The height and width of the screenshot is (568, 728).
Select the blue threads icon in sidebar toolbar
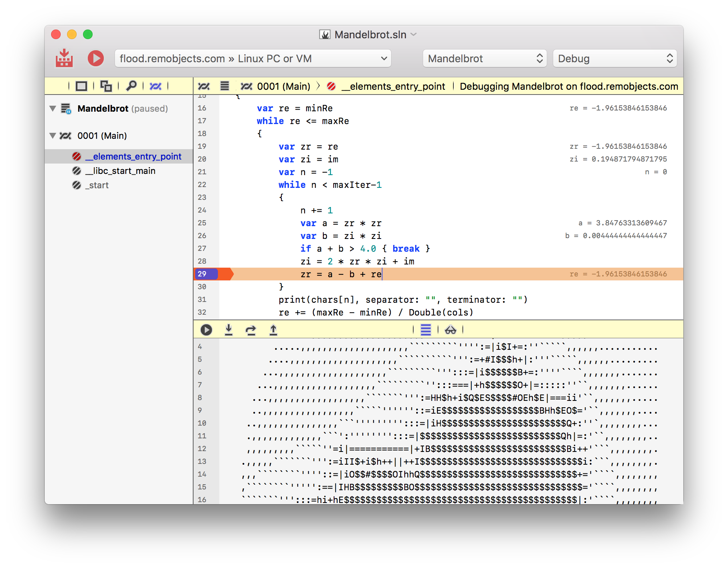(x=156, y=86)
